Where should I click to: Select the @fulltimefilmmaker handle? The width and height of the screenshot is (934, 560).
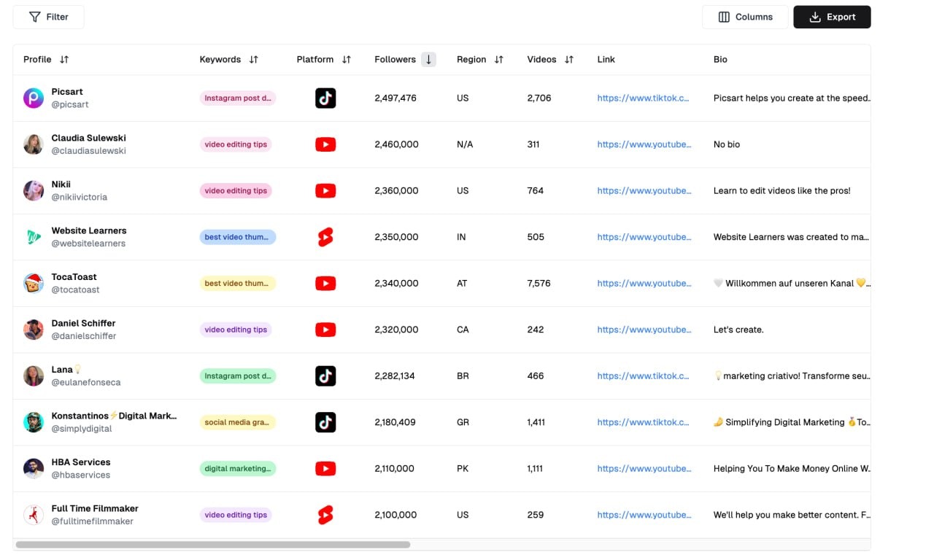click(x=93, y=521)
